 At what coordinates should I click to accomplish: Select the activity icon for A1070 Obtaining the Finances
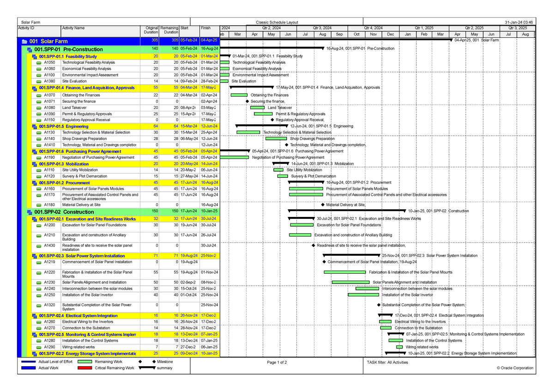(x=40, y=95)
